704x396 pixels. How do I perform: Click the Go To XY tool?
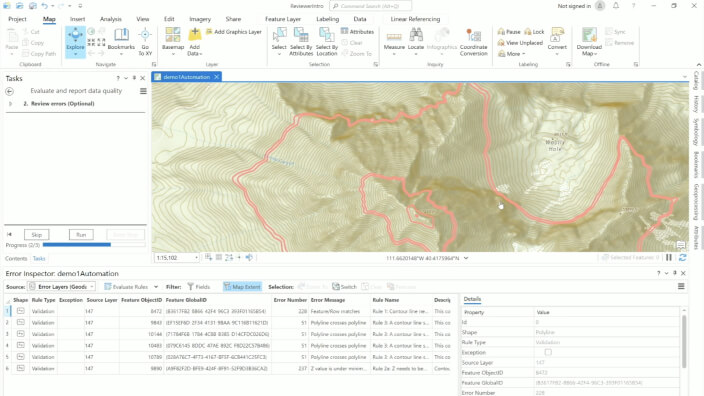point(145,42)
